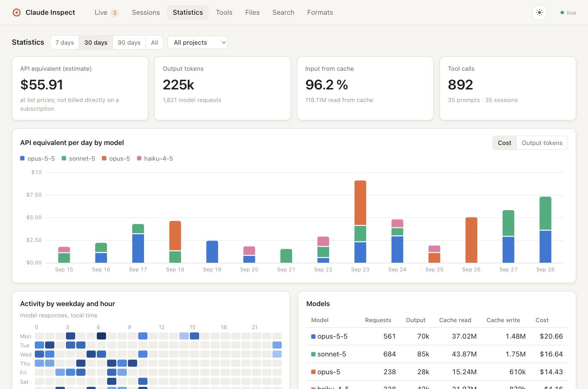Click the Live tab's badge number 3
Viewport: 588px width, 389px height.
click(114, 13)
